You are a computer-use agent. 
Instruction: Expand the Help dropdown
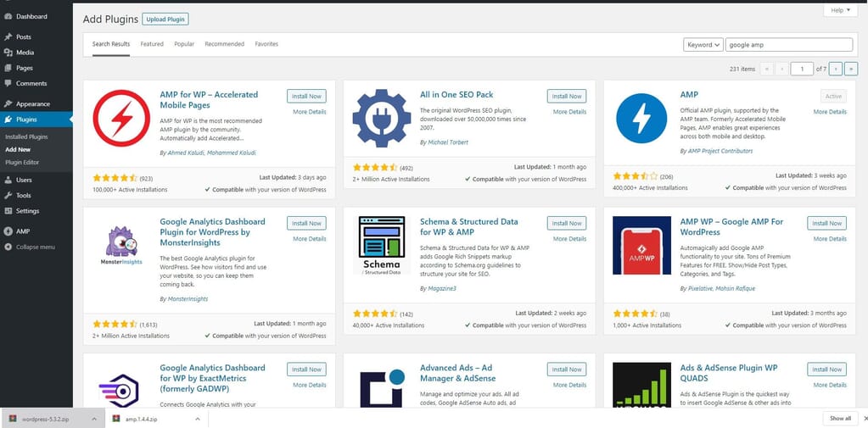[840, 10]
